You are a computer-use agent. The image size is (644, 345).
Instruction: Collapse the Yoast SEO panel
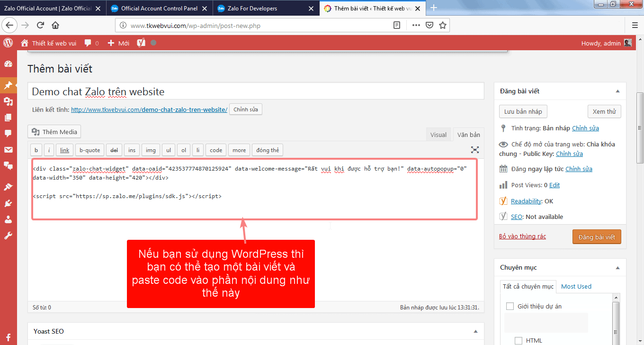point(475,331)
